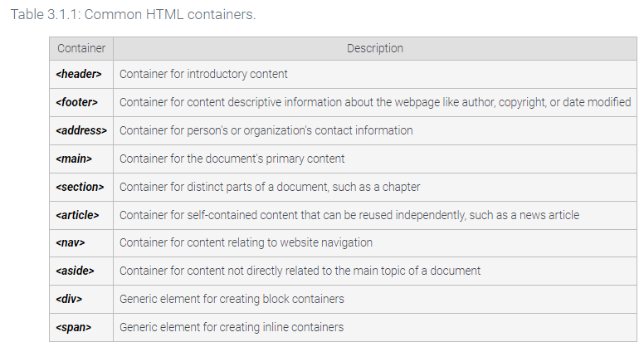Click the "introductory content" description text
Screen dimensions: 644x347
point(203,74)
